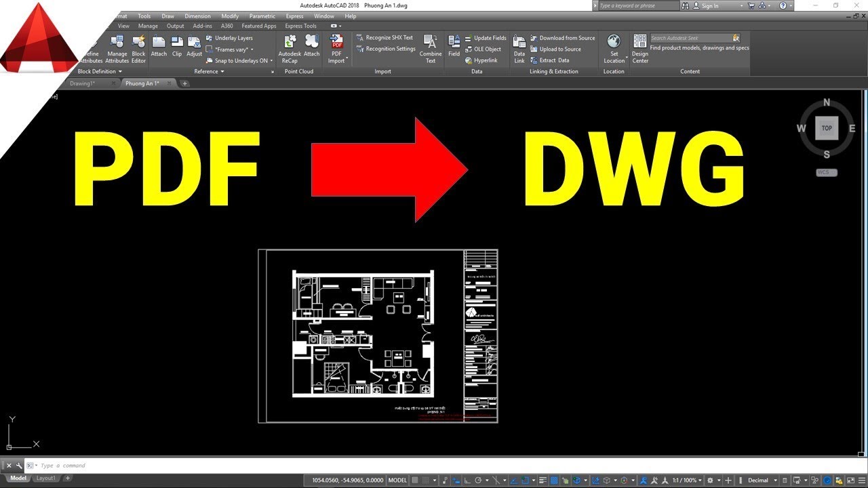Attach a point cloud via Point Cloud Attach
This screenshot has width=868, height=488.
(312, 46)
